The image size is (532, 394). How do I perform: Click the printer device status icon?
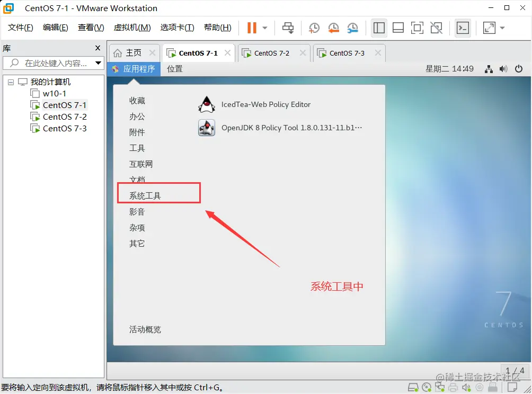click(453, 387)
